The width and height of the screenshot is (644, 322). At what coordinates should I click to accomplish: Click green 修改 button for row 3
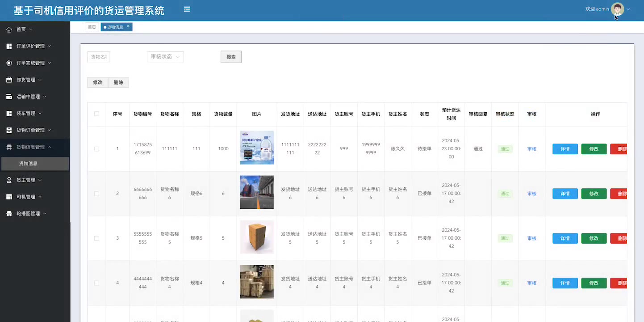[594, 238]
